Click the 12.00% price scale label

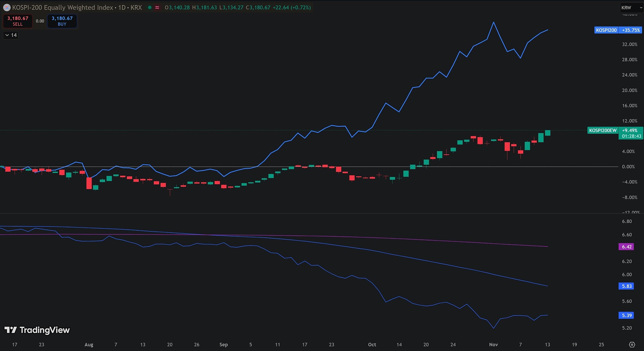click(630, 121)
